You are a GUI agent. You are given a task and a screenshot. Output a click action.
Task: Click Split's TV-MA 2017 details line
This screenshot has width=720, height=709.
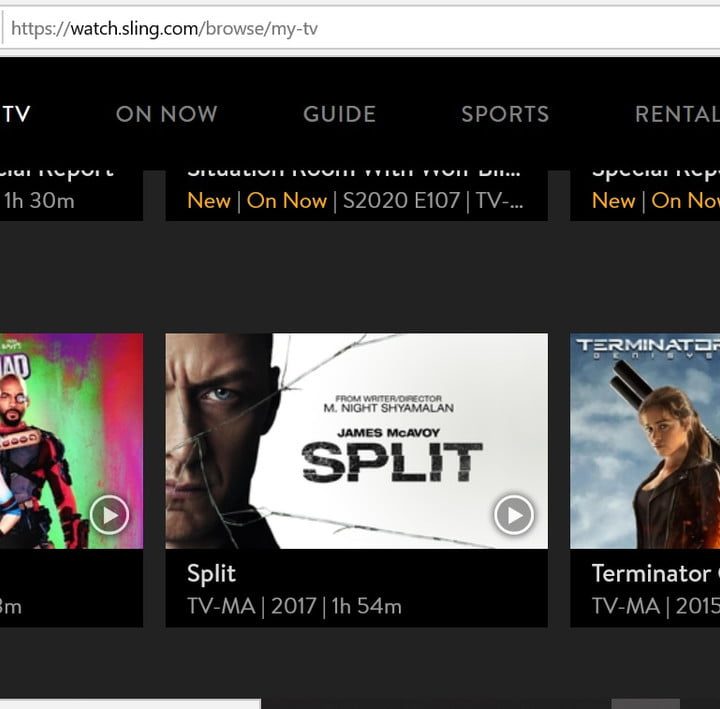pos(294,606)
